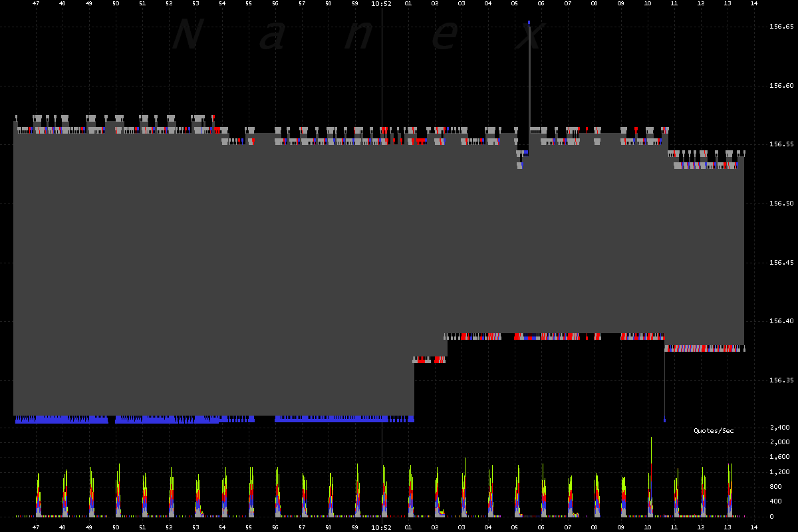Click the 09 label on top time axis
The height and width of the screenshot is (532, 798).
tap(621, 3)
